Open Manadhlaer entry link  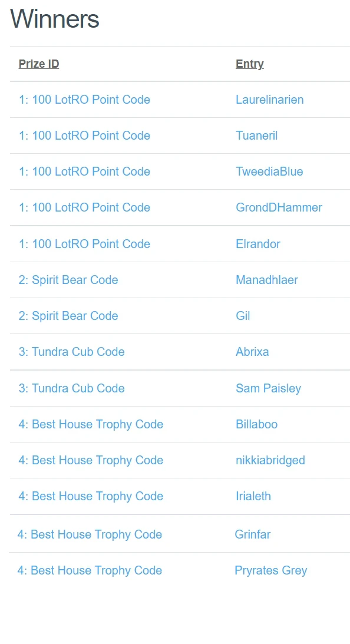[x=267, y=280]
